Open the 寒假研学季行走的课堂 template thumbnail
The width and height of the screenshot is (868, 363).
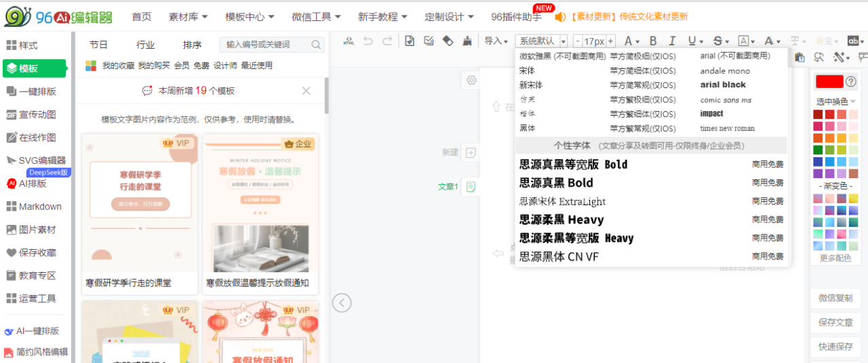140,203
